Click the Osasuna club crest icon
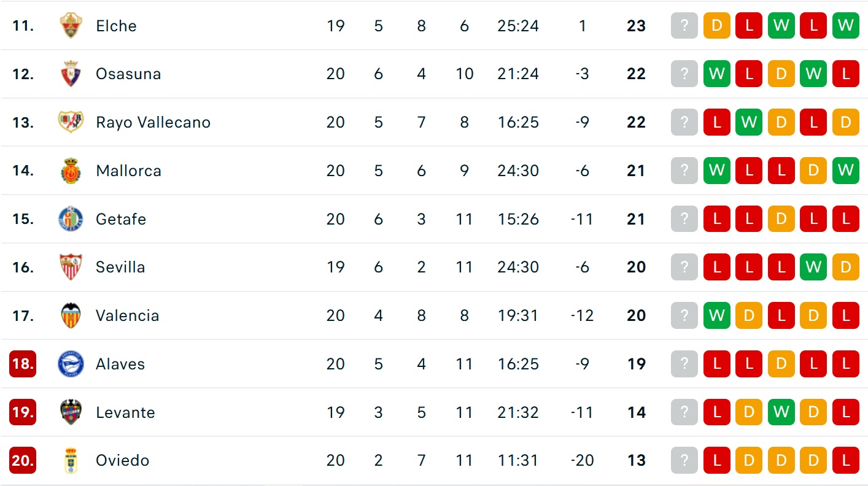Image resolution: width=868 pixels, height=486 pixels. [71, 74]
